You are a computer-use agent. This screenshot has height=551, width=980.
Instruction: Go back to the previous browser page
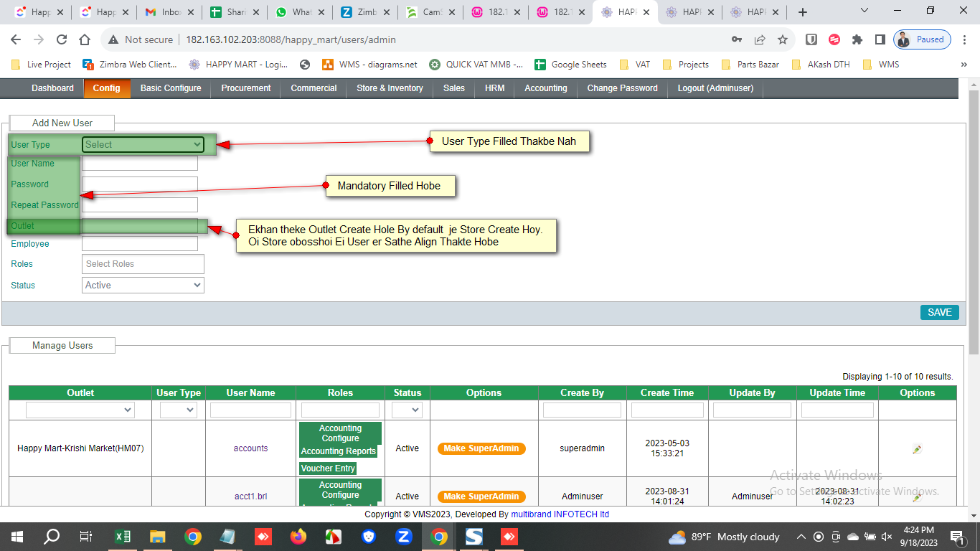16,39
